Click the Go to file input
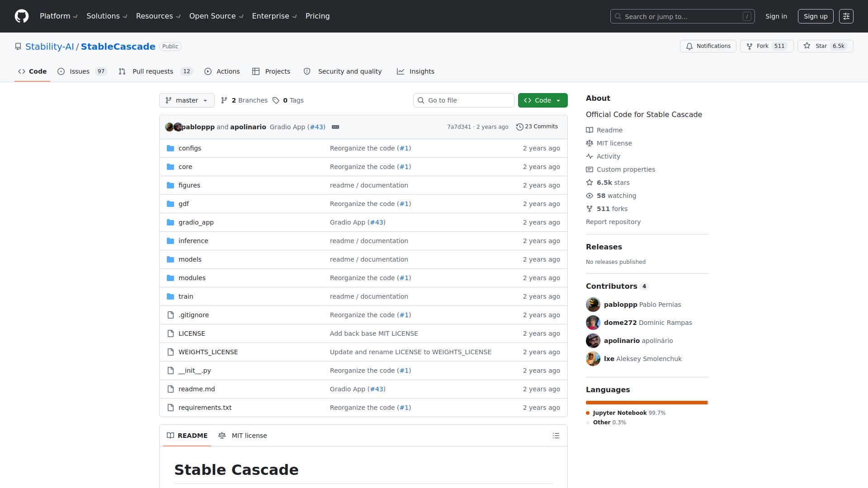The image size is (868, 488). [464, 100]
